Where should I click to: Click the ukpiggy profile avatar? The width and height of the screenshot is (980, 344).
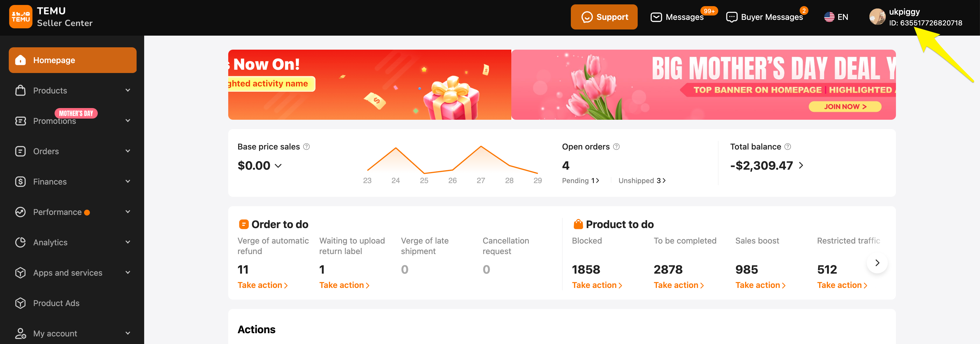click(877, 17)
